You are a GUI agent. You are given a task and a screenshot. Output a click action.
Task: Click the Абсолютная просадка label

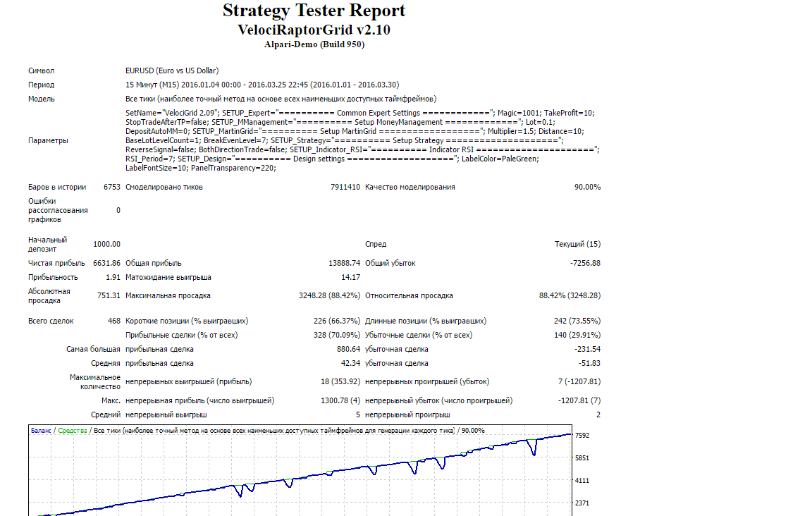coord(49,296)
